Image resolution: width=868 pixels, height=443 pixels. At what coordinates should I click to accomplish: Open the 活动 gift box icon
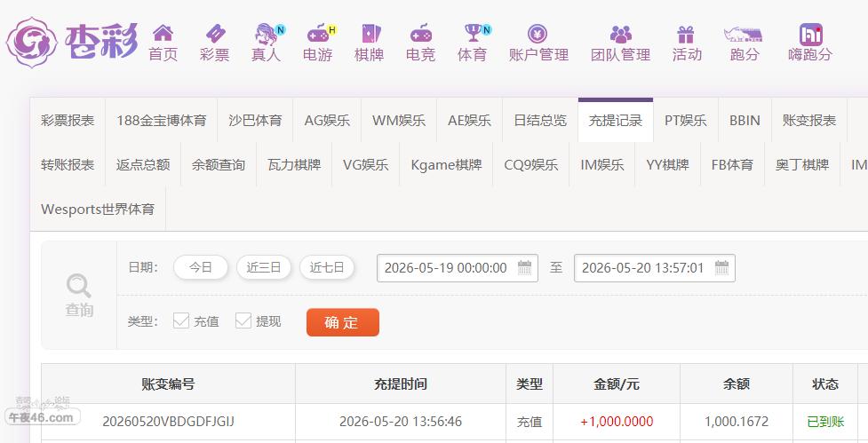coord(685,35)
